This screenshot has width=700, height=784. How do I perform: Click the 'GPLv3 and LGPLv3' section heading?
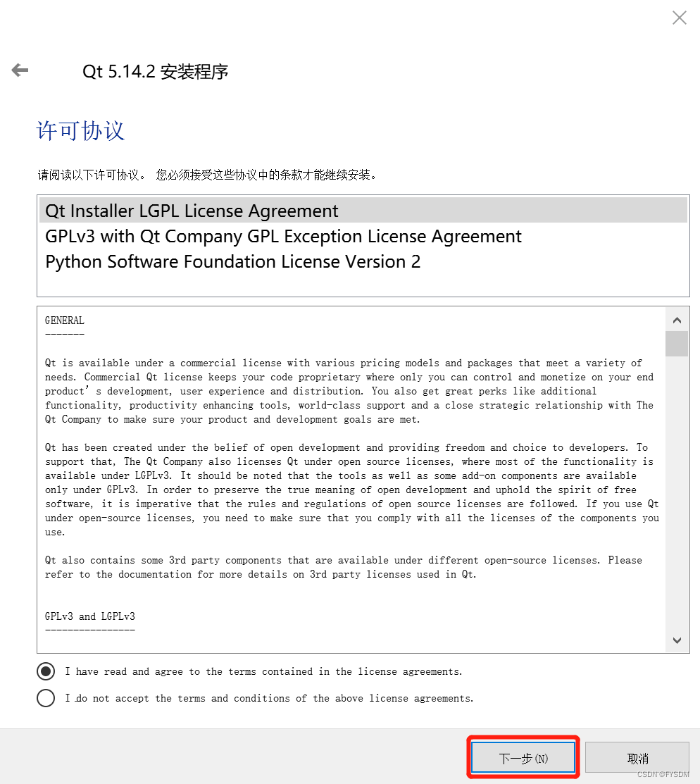90,616
